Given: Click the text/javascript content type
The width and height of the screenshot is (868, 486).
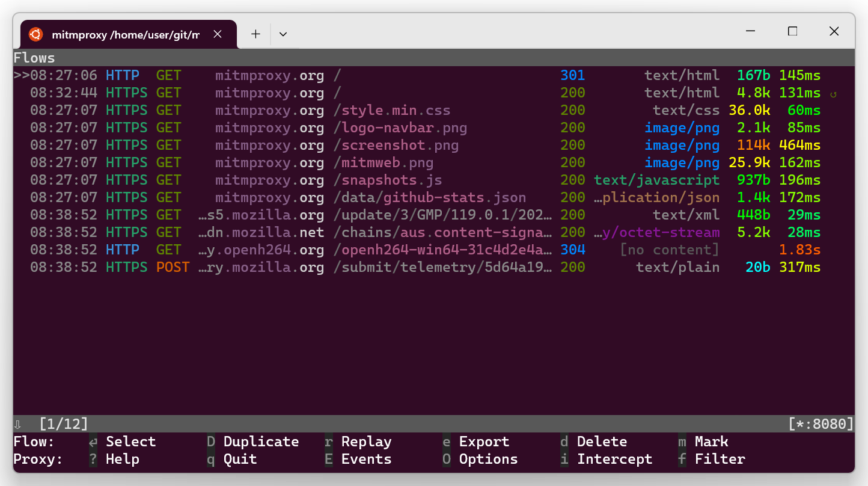Looking at the screenshot, I should click(x=657, y=180).
